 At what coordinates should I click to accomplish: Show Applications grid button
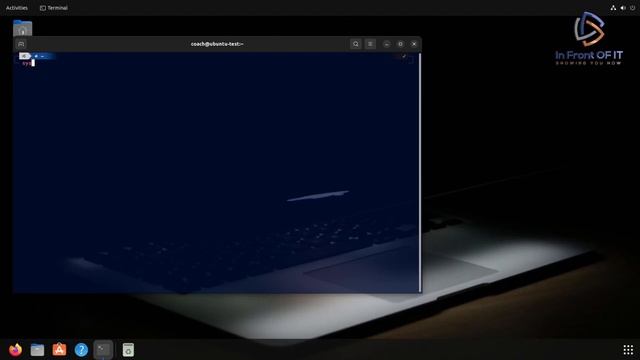[x=628, y=350]
